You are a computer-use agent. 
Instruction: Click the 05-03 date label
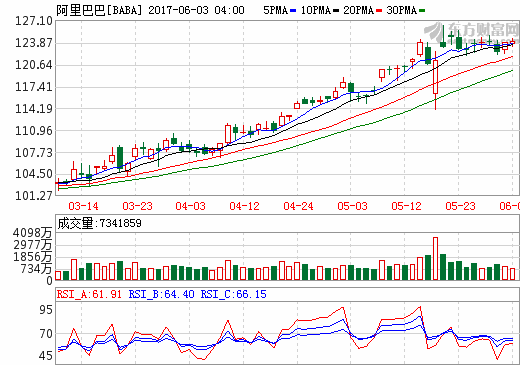click(352, 206)
